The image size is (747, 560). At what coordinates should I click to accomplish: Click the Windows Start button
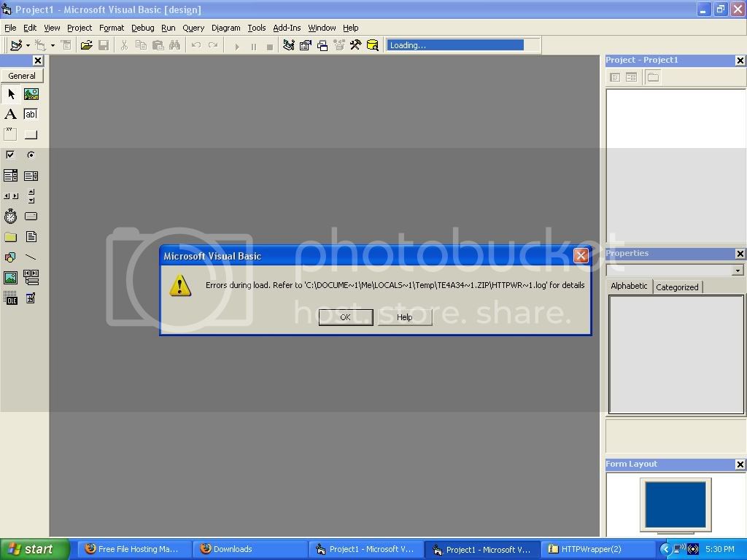[x=34, y=549]
